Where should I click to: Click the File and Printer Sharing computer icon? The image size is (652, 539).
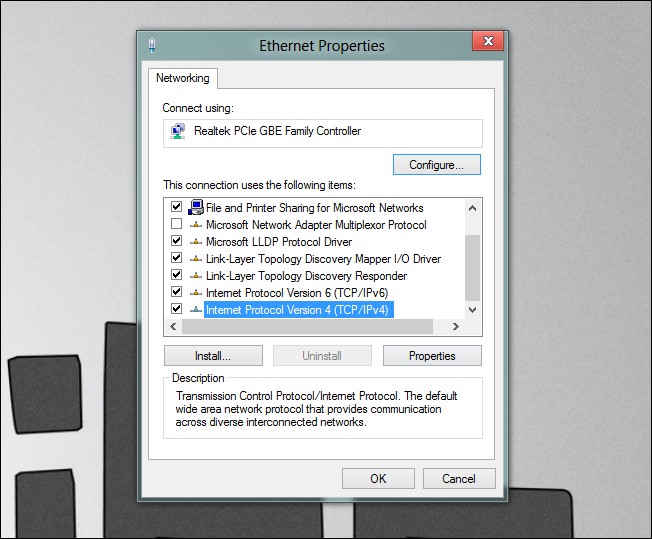pyautogui.click(x=195, y=207)
